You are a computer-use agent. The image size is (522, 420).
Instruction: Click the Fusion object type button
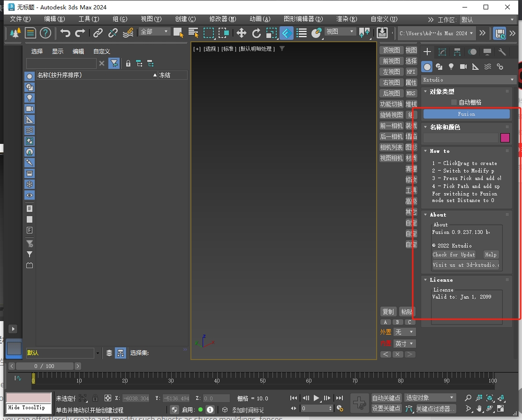pyautogui.click(x=466, y=114)
